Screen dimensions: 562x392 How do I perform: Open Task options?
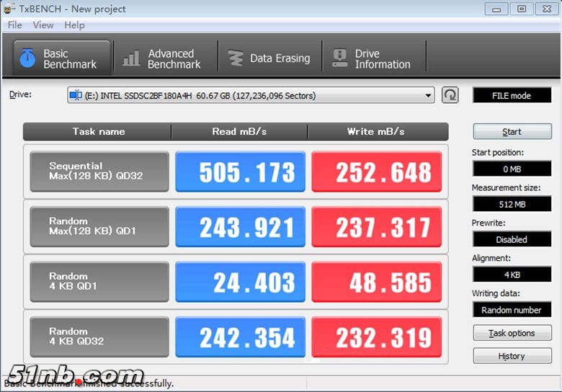[x=512, y=333]
